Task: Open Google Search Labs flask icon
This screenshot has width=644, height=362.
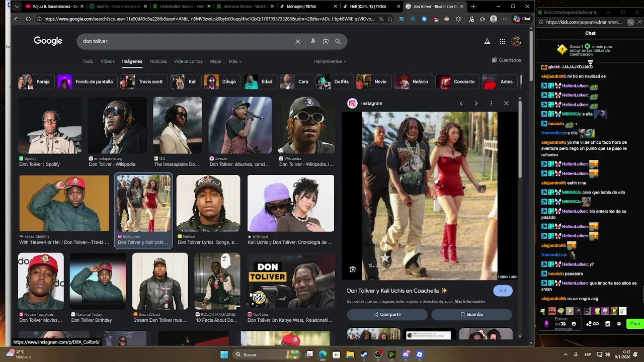Action: pyautogui.click(x=487, y=42)
